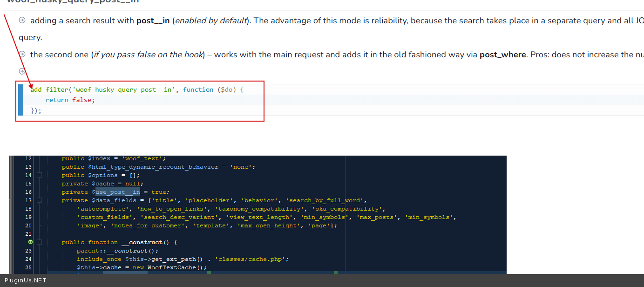Click the bold post_where text

(x=502, y=55)
